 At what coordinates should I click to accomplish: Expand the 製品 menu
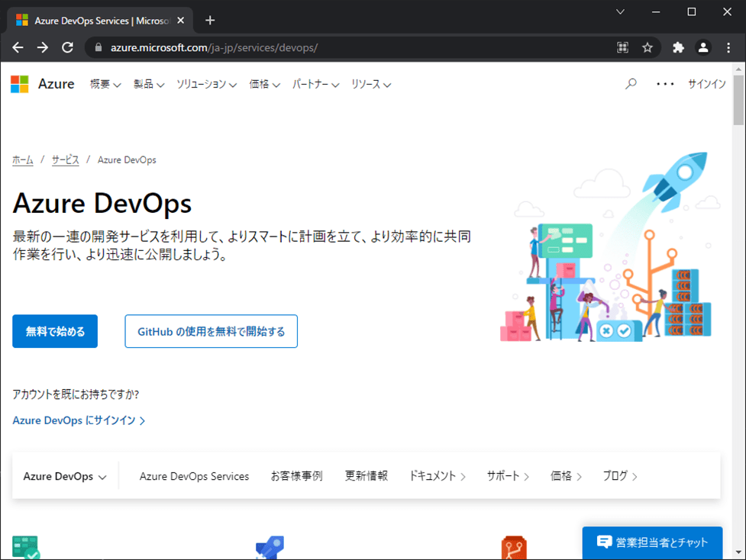(149, 84)
